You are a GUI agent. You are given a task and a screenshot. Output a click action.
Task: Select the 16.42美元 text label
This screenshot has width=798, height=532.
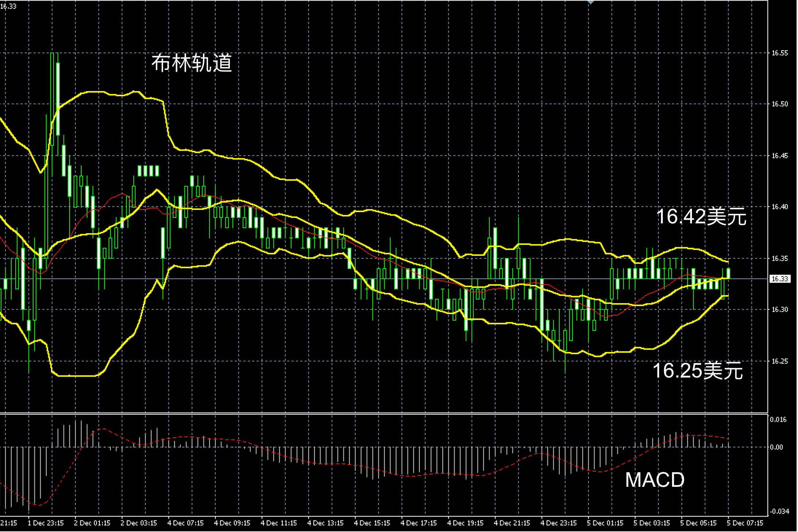pyautogui.click(x=701, y=216)
